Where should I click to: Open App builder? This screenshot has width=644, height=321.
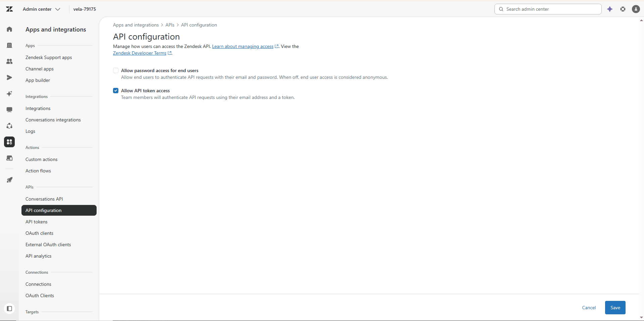[38, 80]
